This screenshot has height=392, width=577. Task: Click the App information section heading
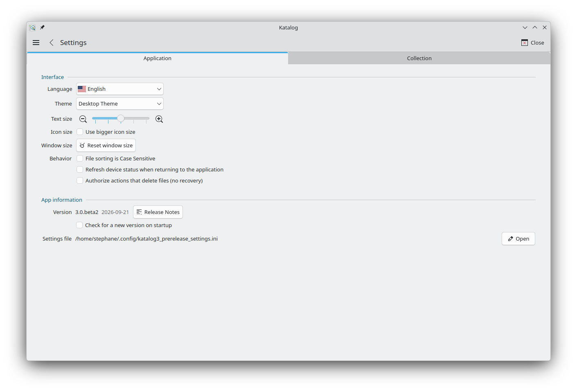(x=62, y=200)
